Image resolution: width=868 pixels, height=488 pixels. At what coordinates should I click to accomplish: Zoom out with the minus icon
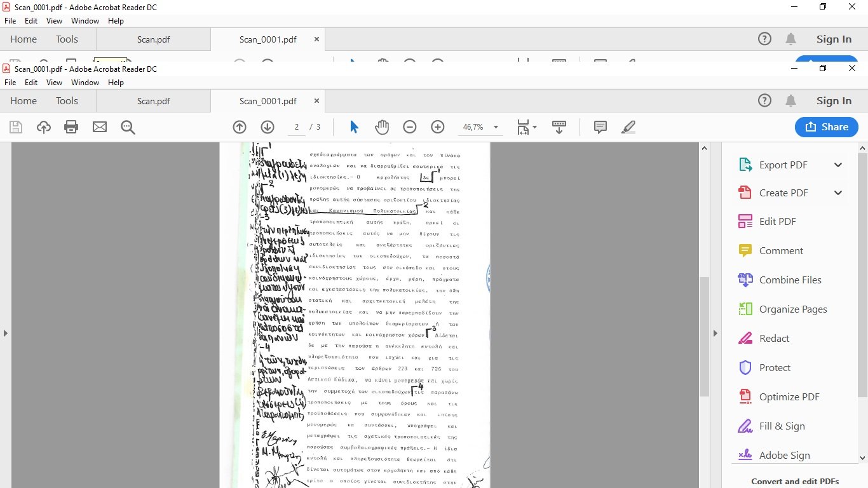click(x=410, y=127)
